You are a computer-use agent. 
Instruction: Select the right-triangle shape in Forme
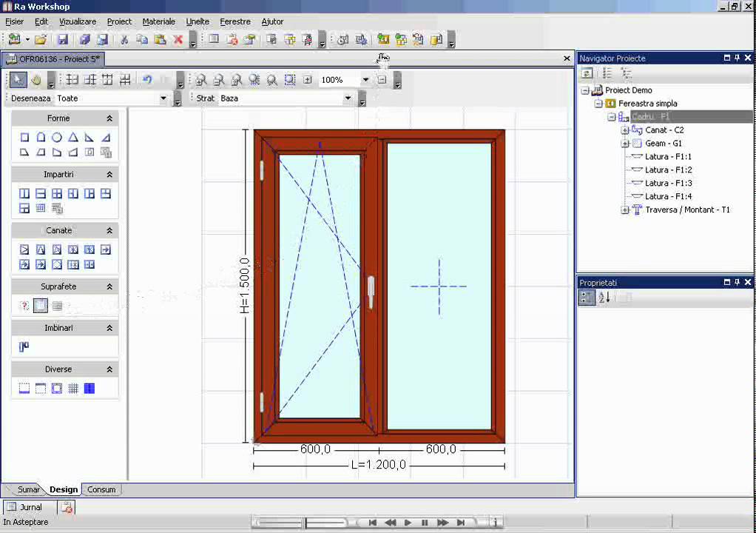click(90, 138)
